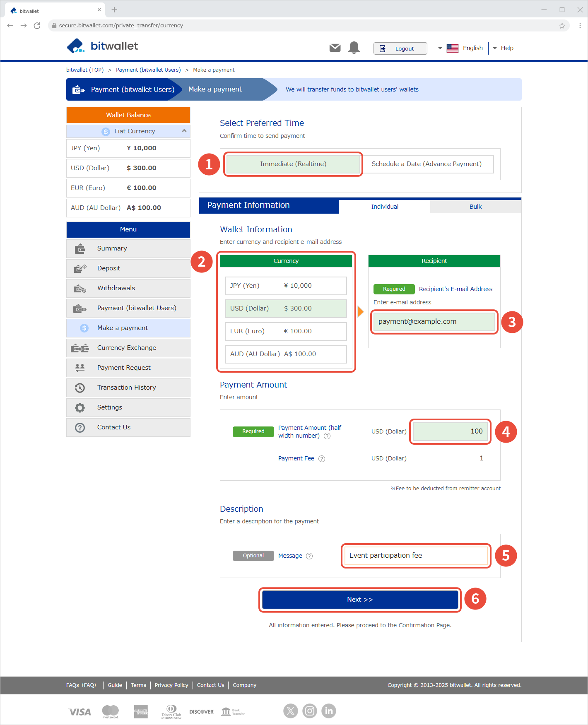This screenshot has height=725, width=588.
Task: Click the Summary wallet icon in menu
Action: (x=80, y=248)
